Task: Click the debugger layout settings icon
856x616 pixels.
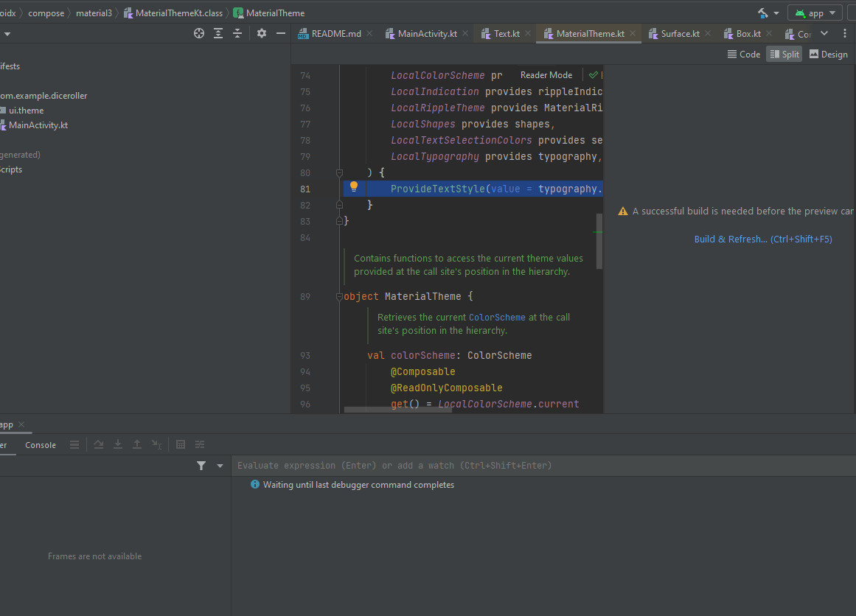Action: point(200,444)
